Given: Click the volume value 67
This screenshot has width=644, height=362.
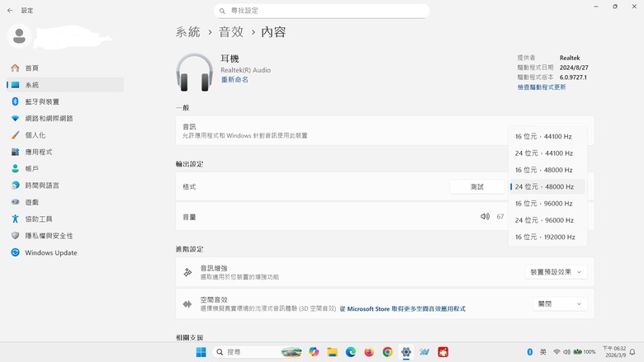Looking at the screenshot, I should click(500, 217).
